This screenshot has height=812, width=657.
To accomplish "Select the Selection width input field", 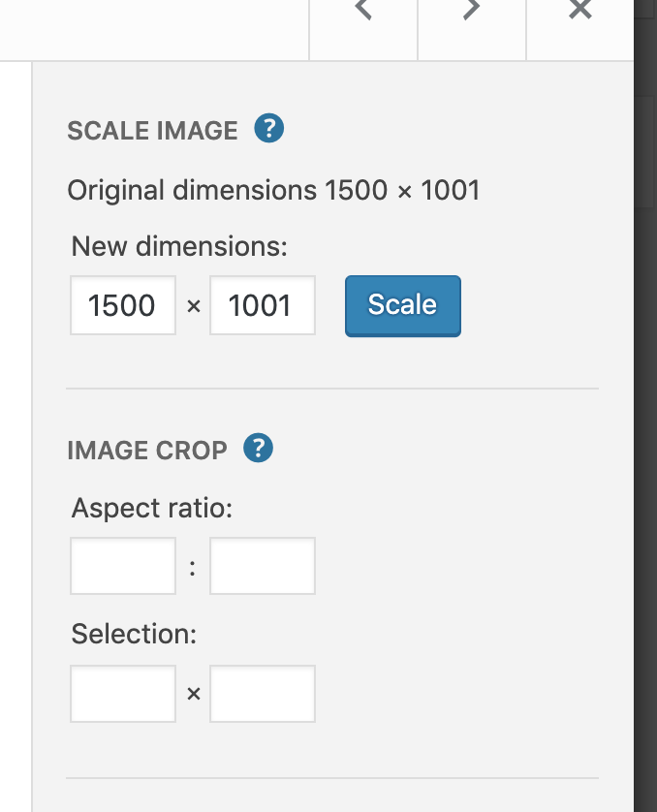I will point(123,694).
